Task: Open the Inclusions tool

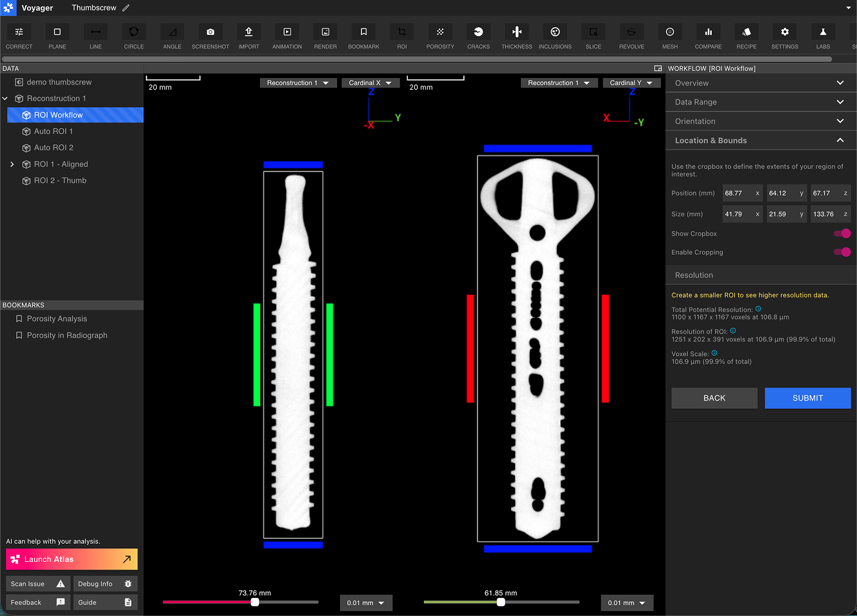Action: [x=555, y=37]
